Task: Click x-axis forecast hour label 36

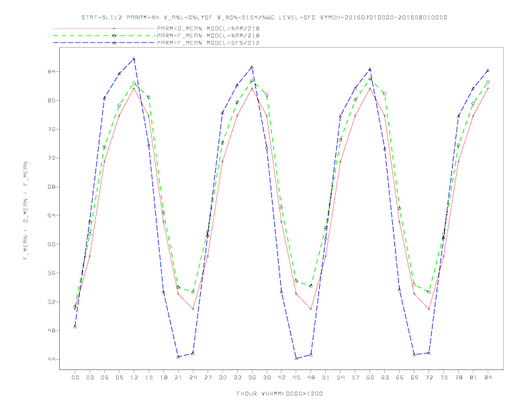Action: coord(252,377)
